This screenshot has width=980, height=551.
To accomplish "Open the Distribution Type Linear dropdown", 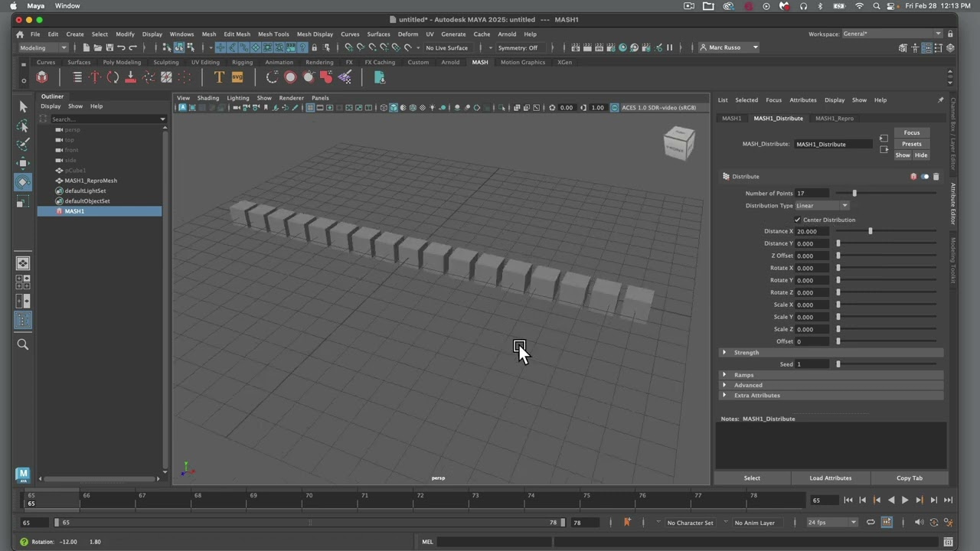I will click(x=822, y=206).
